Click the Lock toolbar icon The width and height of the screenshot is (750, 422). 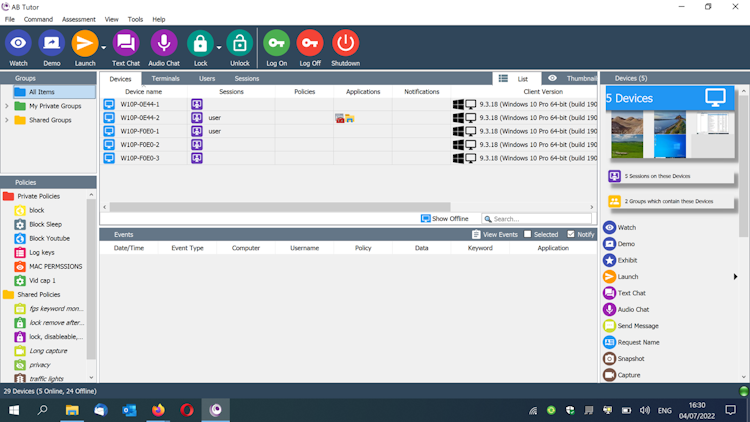pos(200,44)
